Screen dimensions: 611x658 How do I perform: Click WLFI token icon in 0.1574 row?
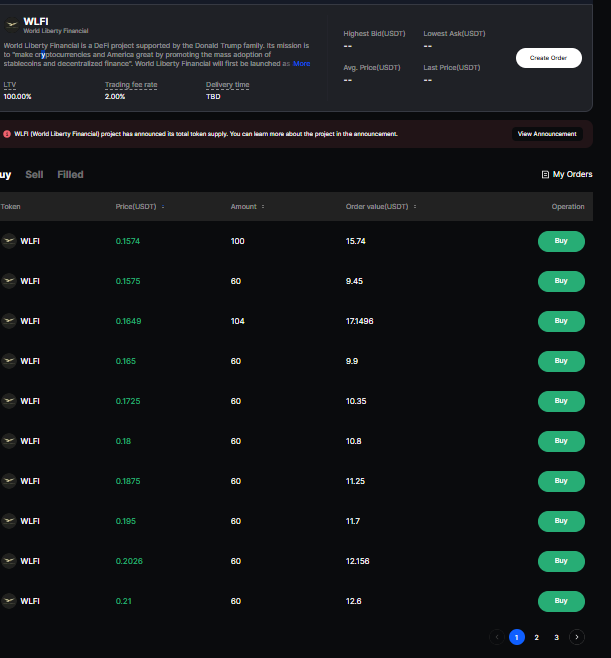click(9, 241)
